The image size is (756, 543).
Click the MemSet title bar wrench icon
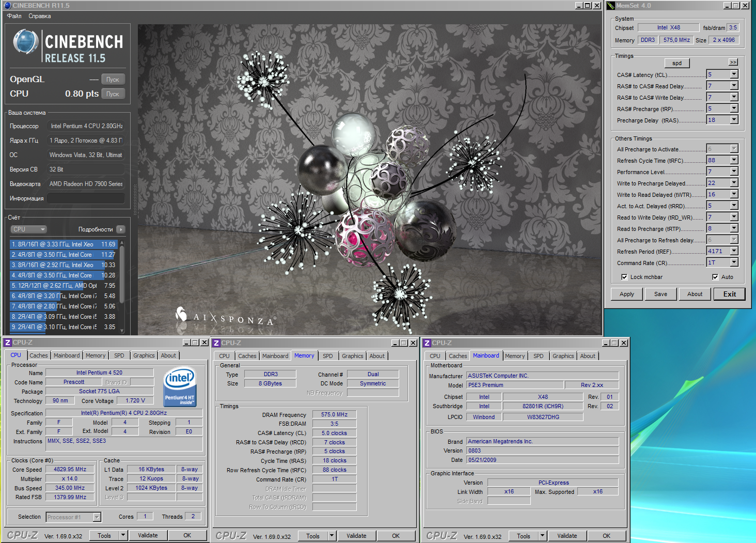click(611, 5)
